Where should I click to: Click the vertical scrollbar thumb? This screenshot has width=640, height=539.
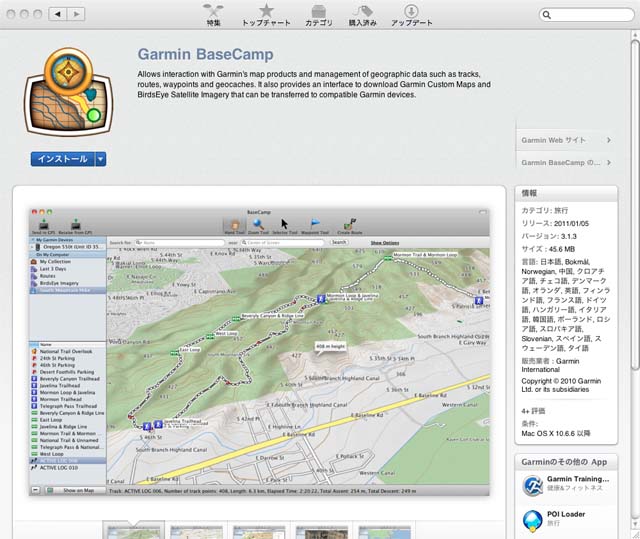635,204
